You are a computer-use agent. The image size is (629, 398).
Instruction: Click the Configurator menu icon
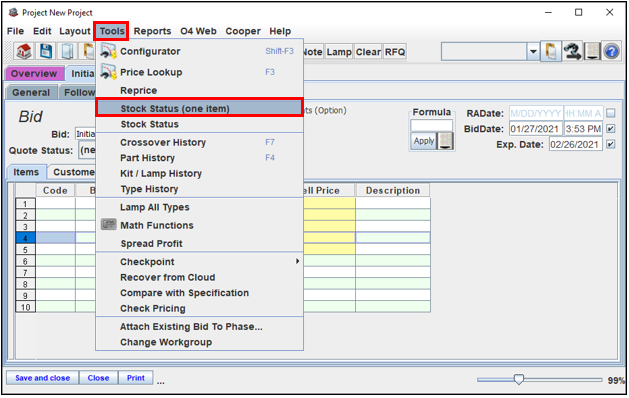(108, 51)
